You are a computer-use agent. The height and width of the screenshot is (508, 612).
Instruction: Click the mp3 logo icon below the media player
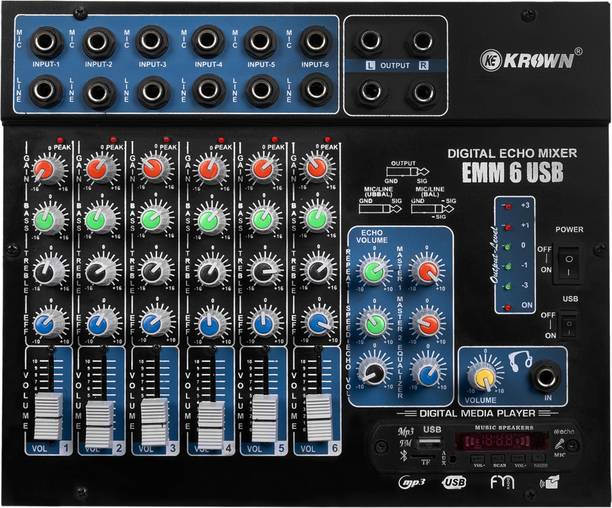tap(412, 482)
